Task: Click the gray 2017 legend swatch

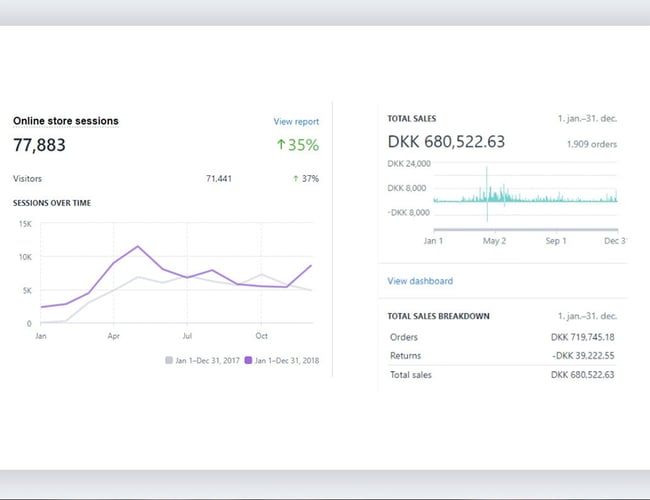Action: click(x=167, y=360)
